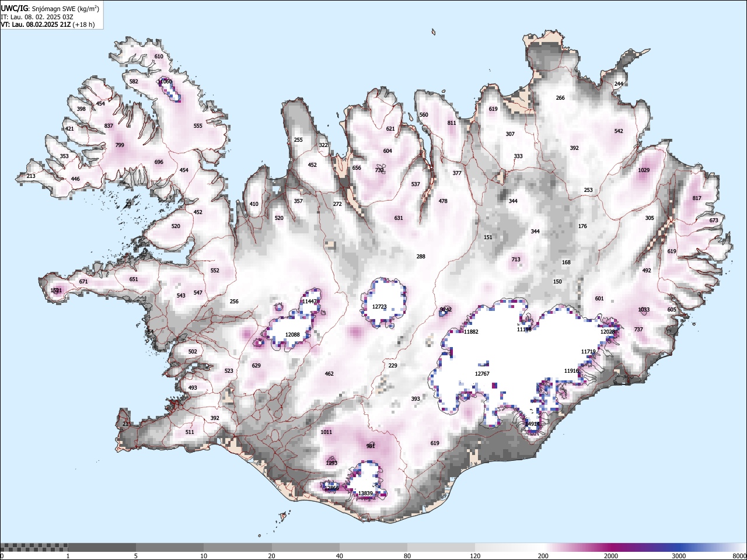Click the map value 12767 on Vatnajökull
747x560 pixels.
pyautogui.click(x=482, y=374)
